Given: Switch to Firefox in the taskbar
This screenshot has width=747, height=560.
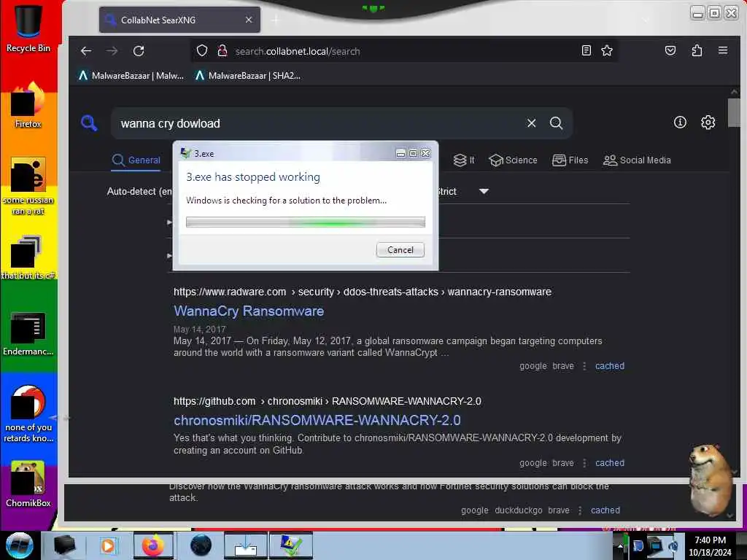Looking at the screenshot, I should pyautogui.click(x=153, y=545).
